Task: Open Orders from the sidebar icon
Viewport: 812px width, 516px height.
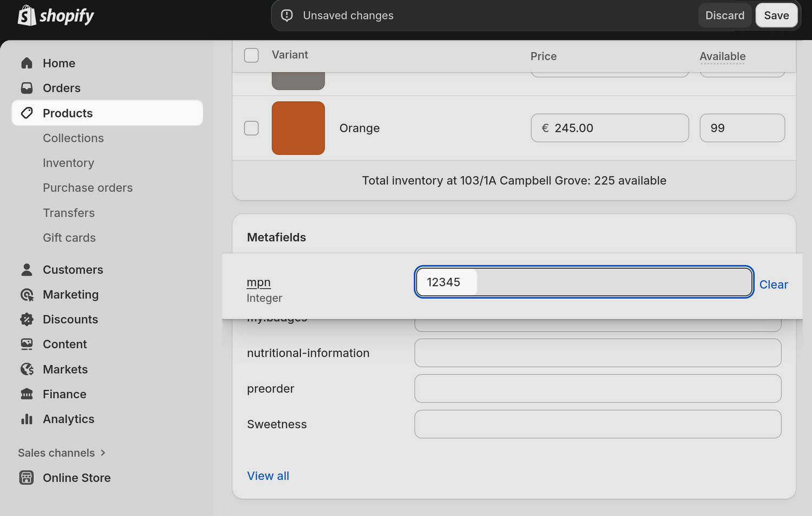Action: pyautogui.click(x=27, y=88)
